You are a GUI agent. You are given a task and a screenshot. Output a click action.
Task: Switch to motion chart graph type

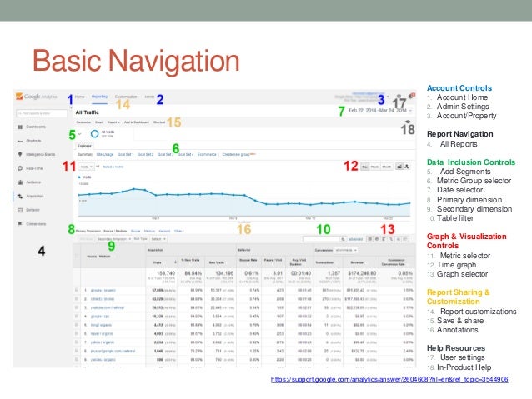click(x=407, y=167)
